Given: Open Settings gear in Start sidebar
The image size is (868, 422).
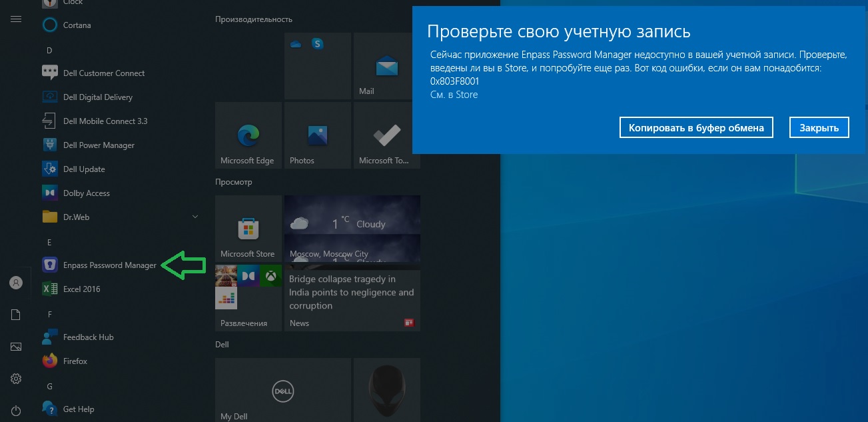Looking at the screenshot, I should (16, 379).
